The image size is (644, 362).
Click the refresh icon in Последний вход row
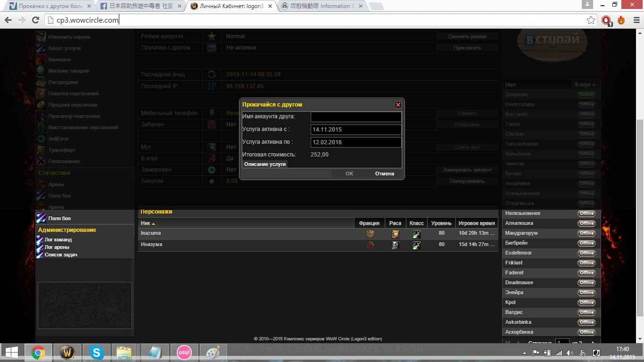tap(212, 74)
